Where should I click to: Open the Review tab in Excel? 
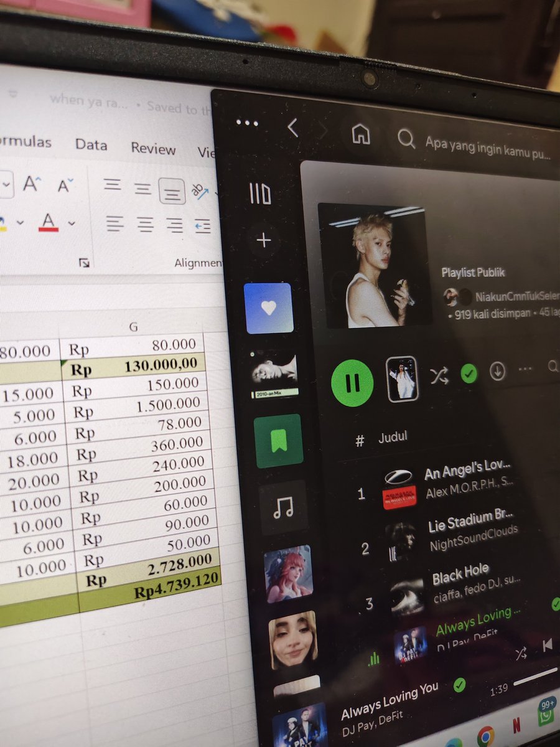click(x=153, y=148)
